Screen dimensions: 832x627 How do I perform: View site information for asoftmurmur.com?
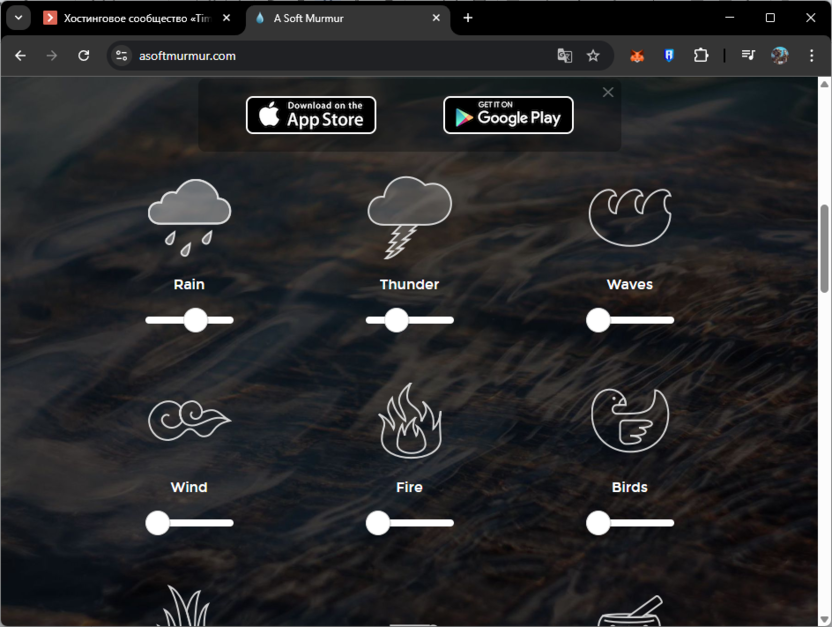click(122, 56)
